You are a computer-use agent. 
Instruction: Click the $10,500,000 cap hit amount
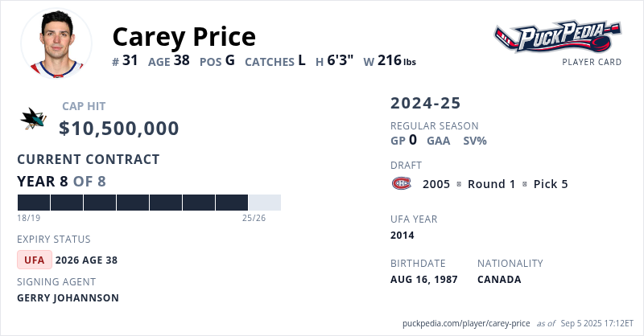click(x=119, y=129)
